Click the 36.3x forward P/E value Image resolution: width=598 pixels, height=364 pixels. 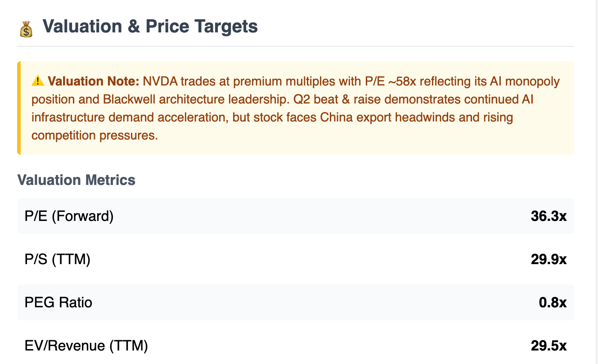tap(549, 216)
